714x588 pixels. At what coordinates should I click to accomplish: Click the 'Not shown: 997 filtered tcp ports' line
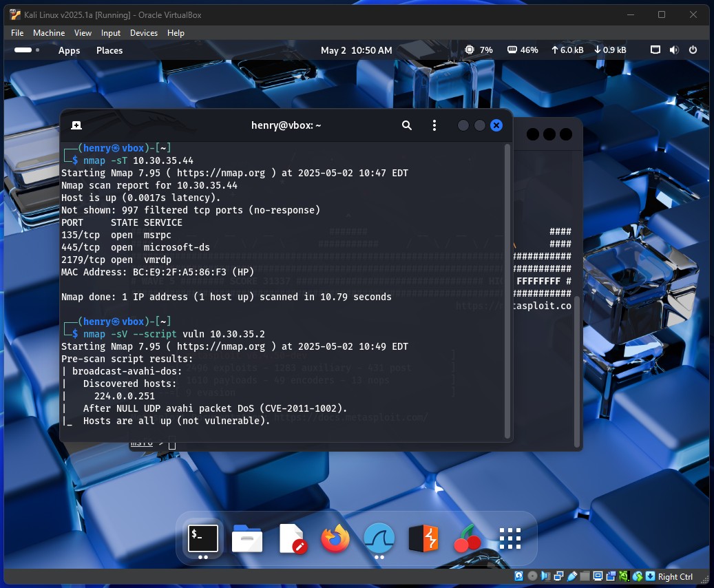[191, 210]
